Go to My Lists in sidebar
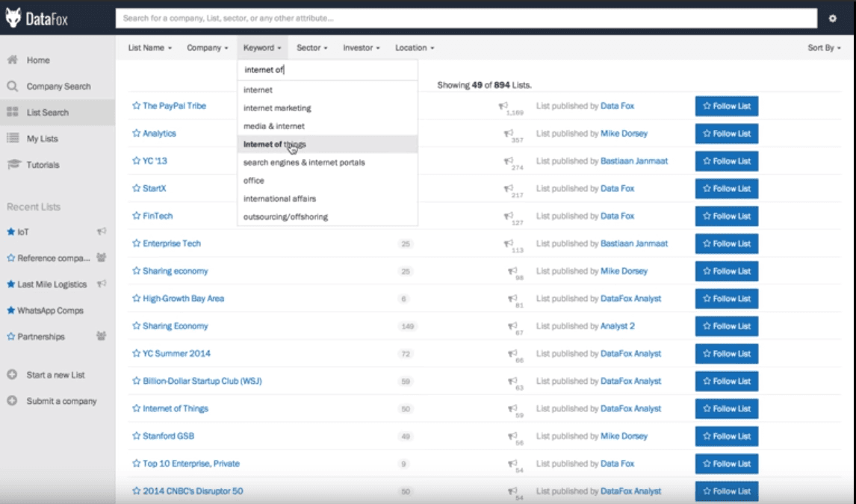Viewport: 856px width, 504px height. pos(42,139)
